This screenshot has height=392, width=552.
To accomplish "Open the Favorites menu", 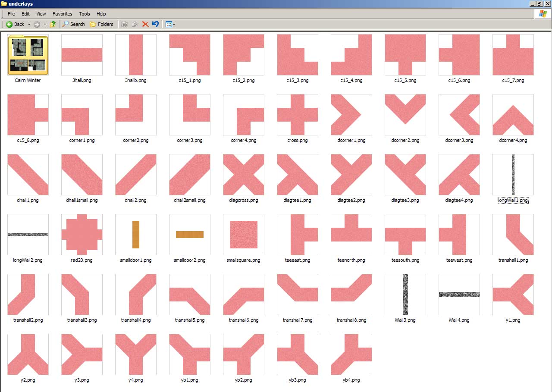I will 63,14.
